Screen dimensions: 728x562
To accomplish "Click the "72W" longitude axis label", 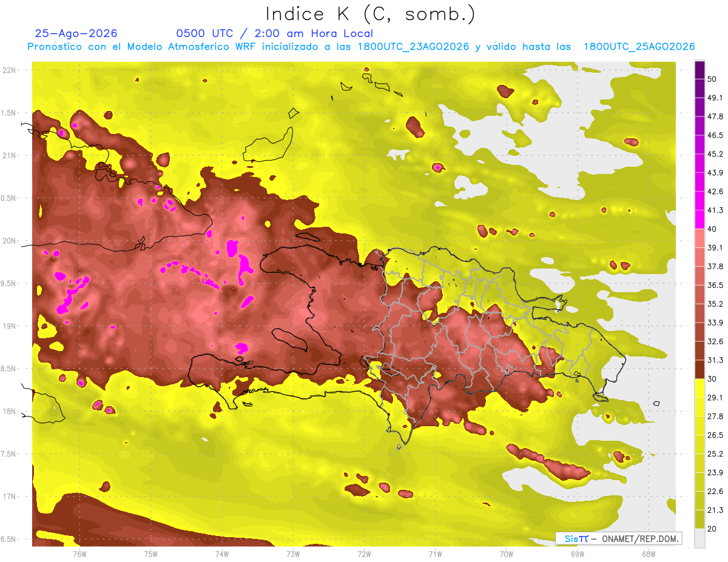I will coord(364,554).
